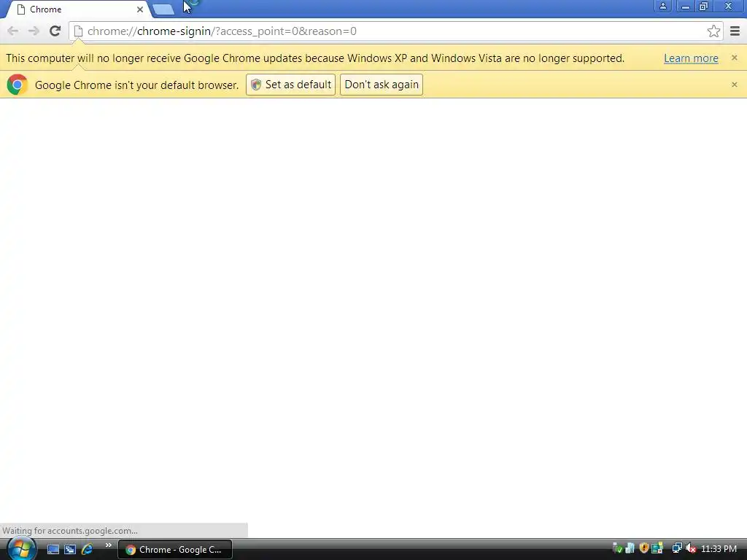Click the page icon in address bar
Image resolution: width=747 pixels, height=560 pixels.
tap(78, 31)
